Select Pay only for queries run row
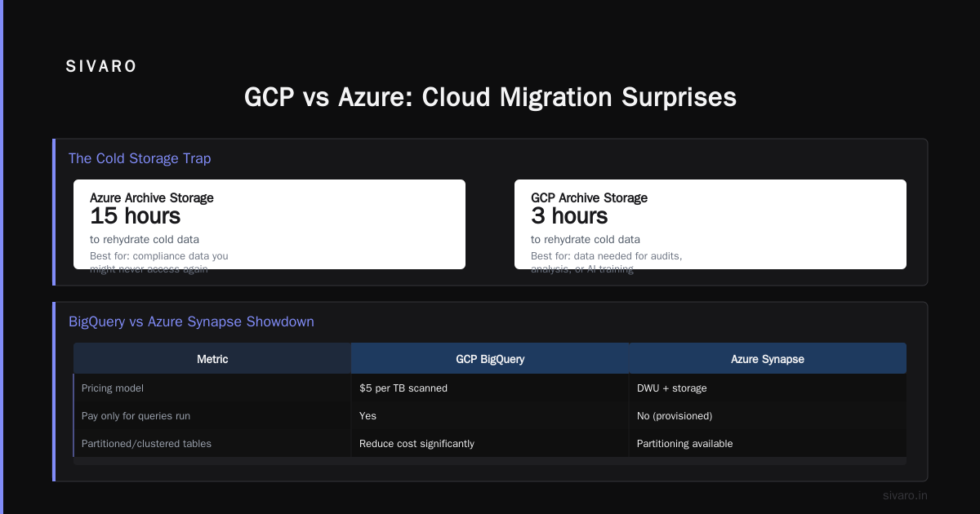980x514 pixels. tap(490, 416)
